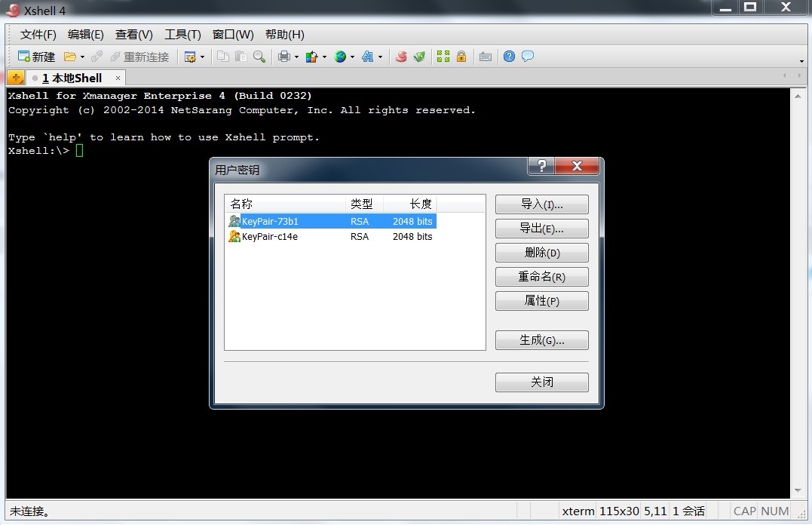Toggle full screen with green squares icon

tap(443, 57)
